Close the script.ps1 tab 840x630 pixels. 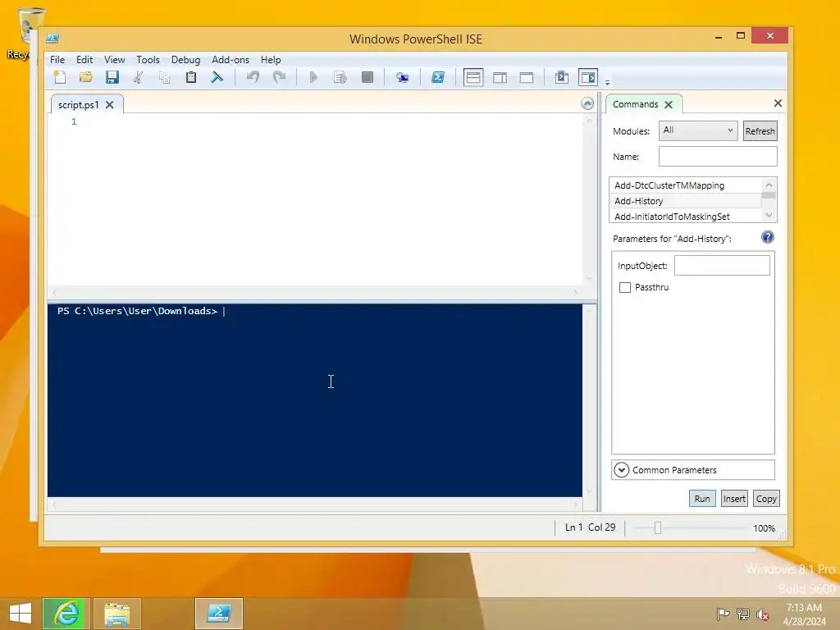110,105
